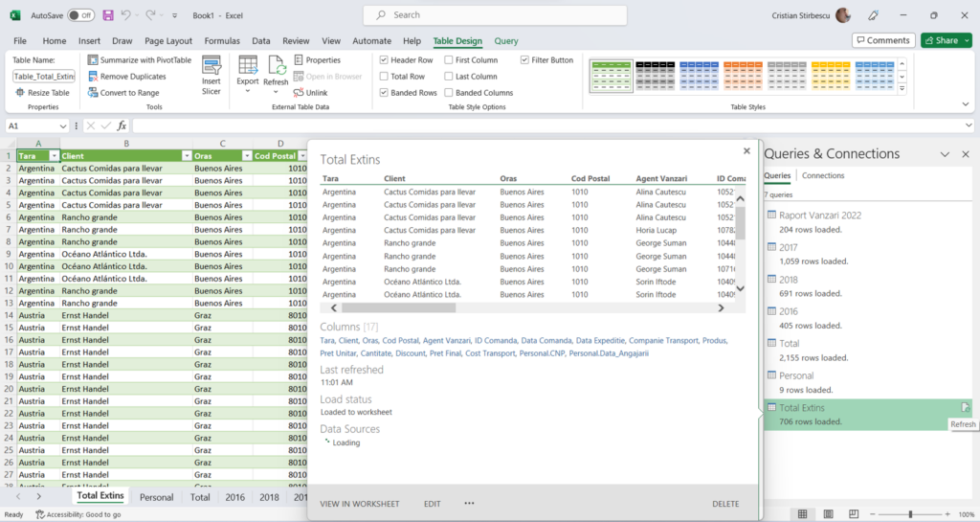
Task: Collapse the ribbon chevron
Action: click(x=966, y=104)
